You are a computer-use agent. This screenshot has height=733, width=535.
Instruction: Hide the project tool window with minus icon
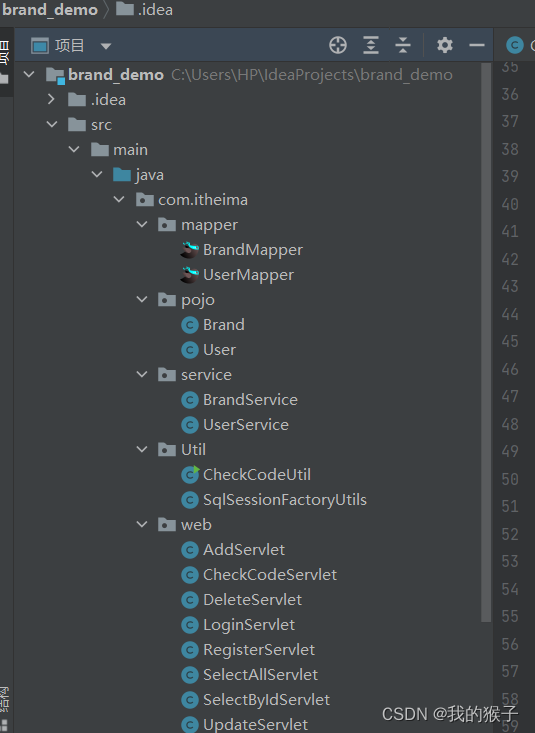click(x=477, y=45)
